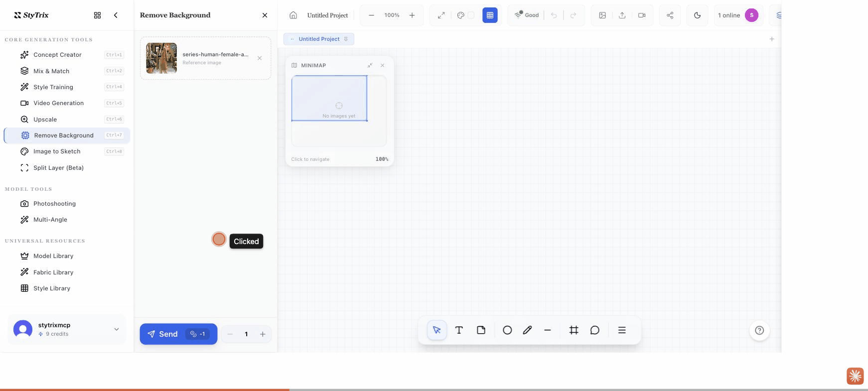This screenshot has height=391, width=868.
Task: Select the line tool
Action: [548, 330]
